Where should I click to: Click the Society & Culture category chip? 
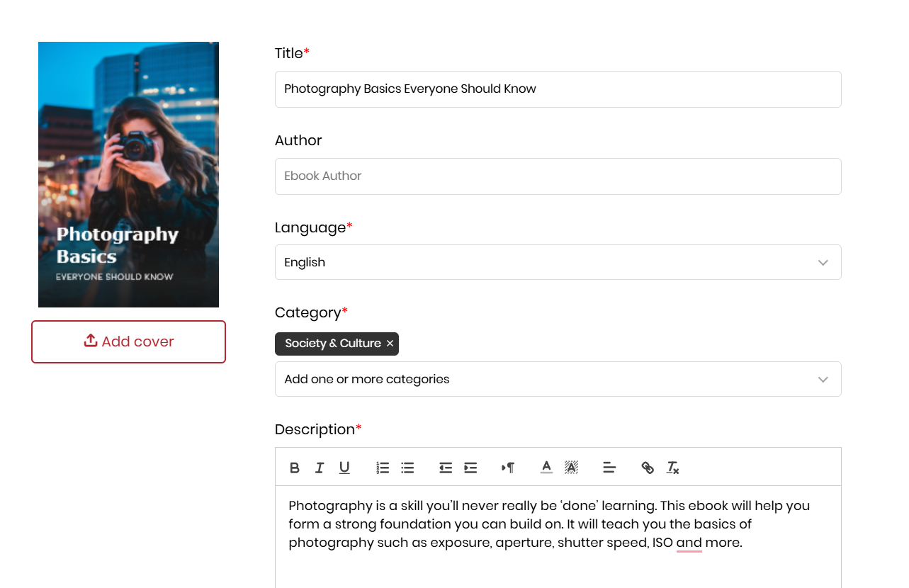click(337, 344)
